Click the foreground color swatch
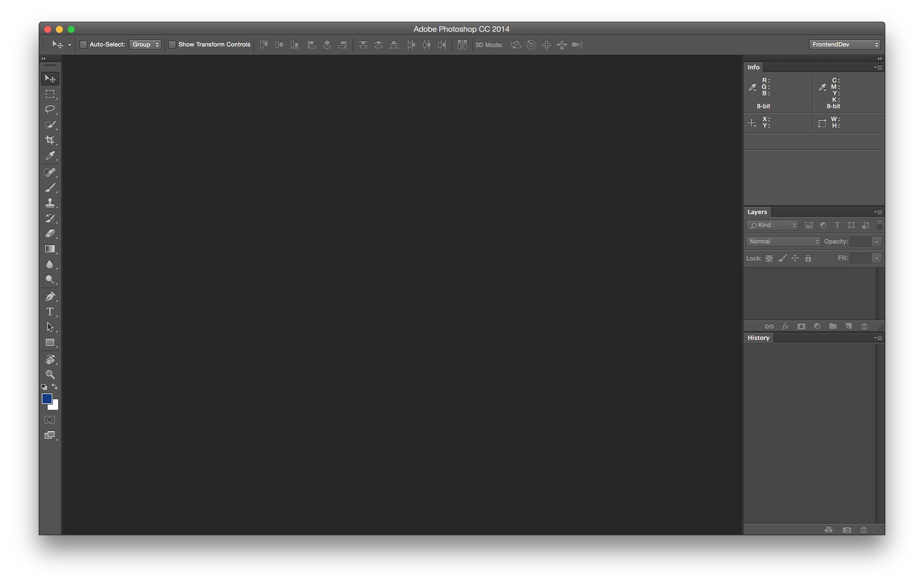The image size is (924, 588). [x=46, y=399]
